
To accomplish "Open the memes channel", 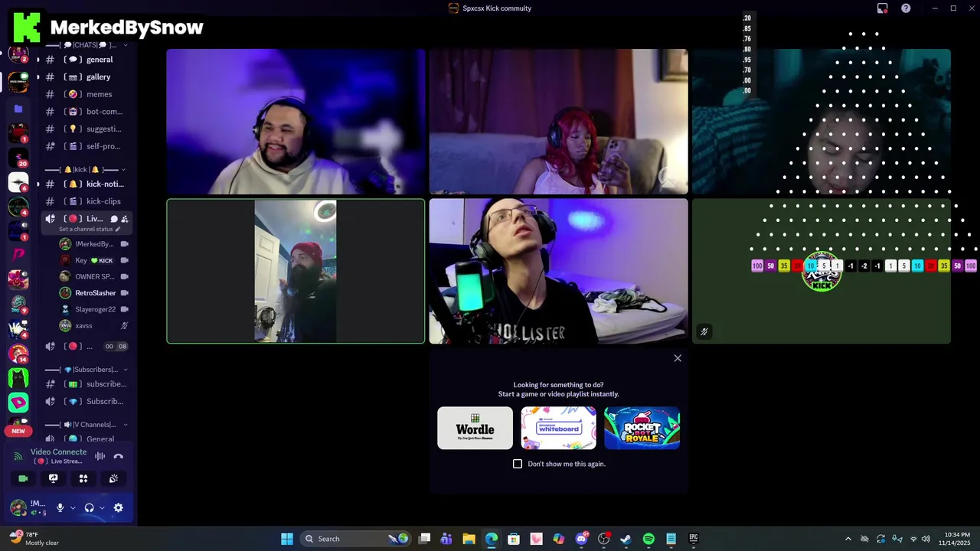I will click(85, 94).
